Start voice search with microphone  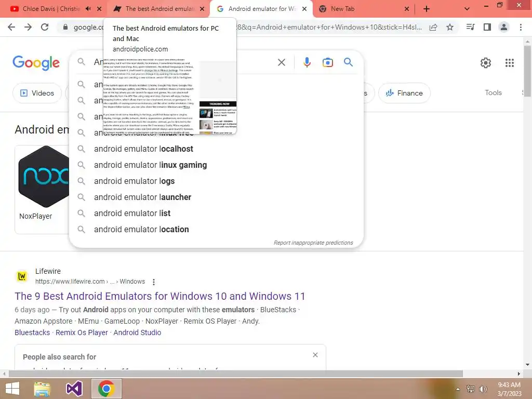[x=307, y=62]
